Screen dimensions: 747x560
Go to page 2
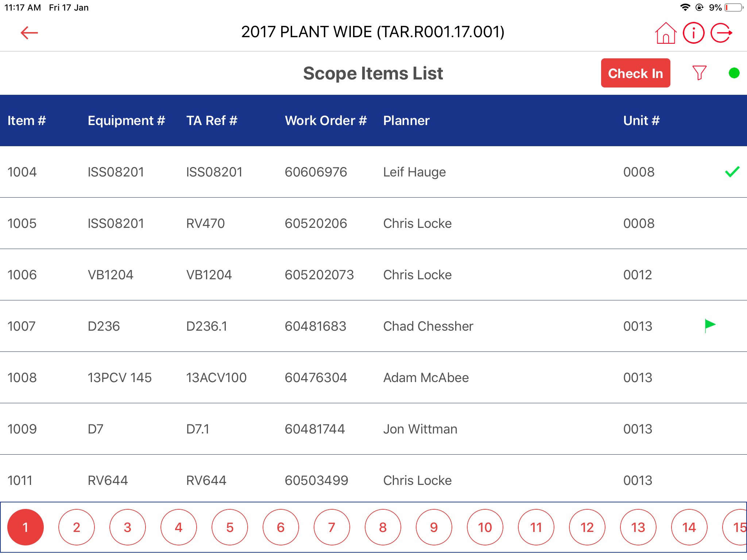click(76, 527)
